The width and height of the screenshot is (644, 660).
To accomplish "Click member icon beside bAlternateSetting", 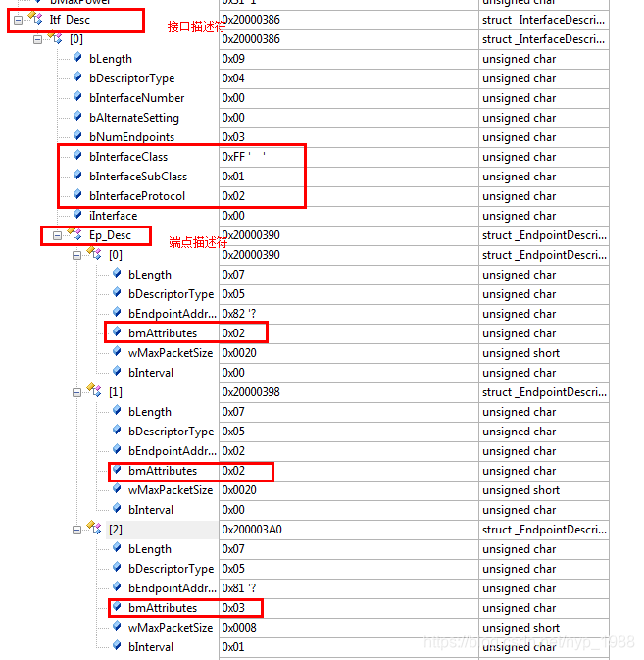I will coord(77,116).
